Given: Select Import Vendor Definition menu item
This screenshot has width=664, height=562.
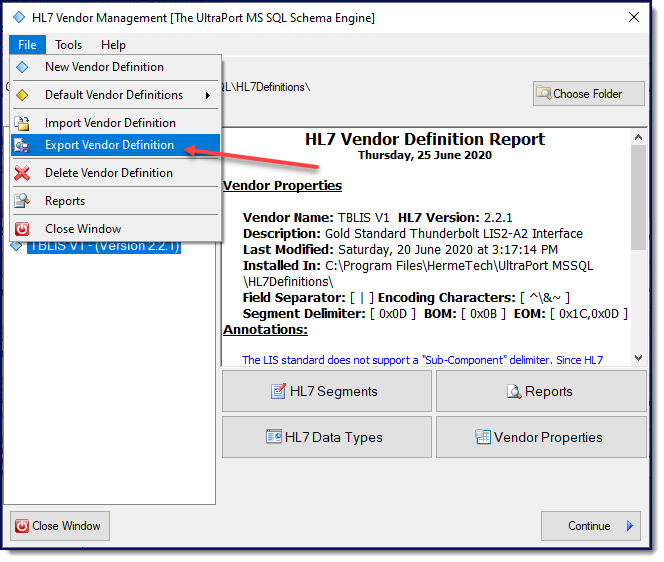Looking at the screenshot, I should pyautogui.click(x=116, y=123).
